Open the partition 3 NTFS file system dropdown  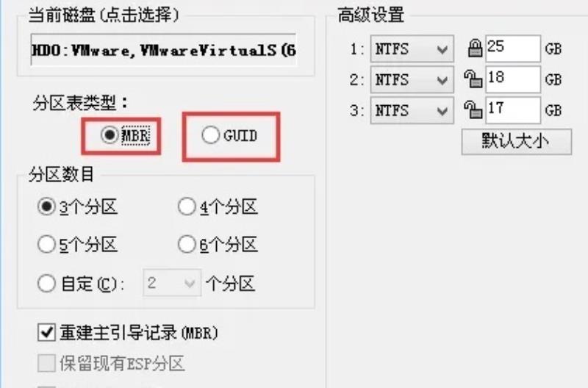coord(412,110)
